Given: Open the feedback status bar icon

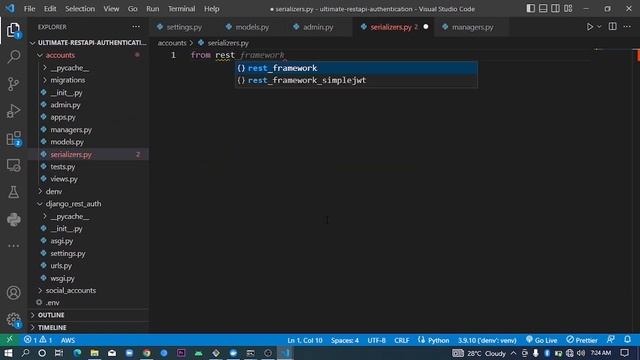Looking at the screenshot, I should (x=611, y=340).
